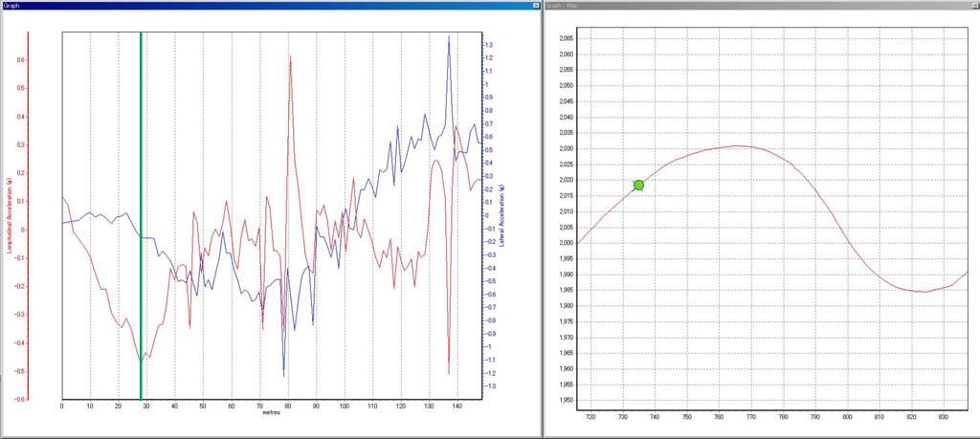
Task: Click the green position dot on map
Action: (638, 185)
